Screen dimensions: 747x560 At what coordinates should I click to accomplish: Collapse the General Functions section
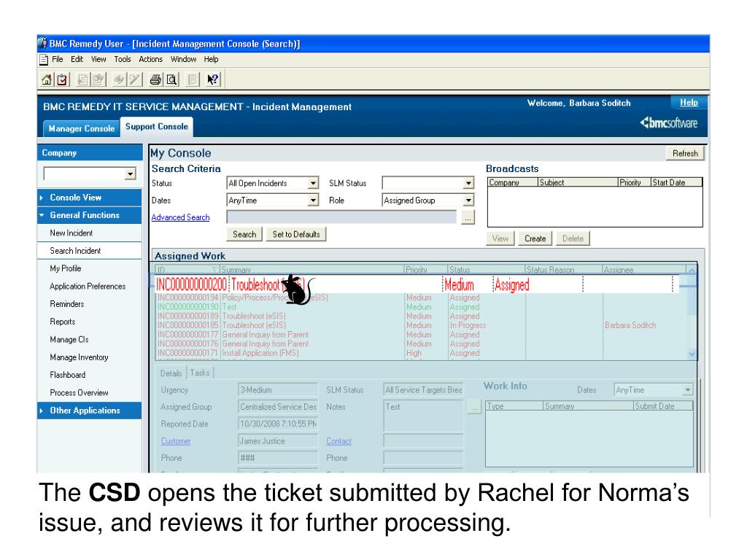coord(90,215)
